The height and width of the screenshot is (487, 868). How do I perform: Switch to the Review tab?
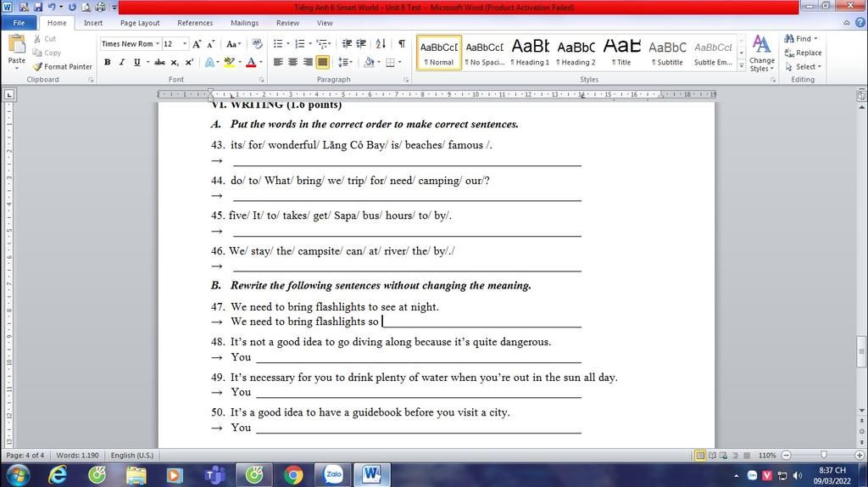[x=288, y=23]
